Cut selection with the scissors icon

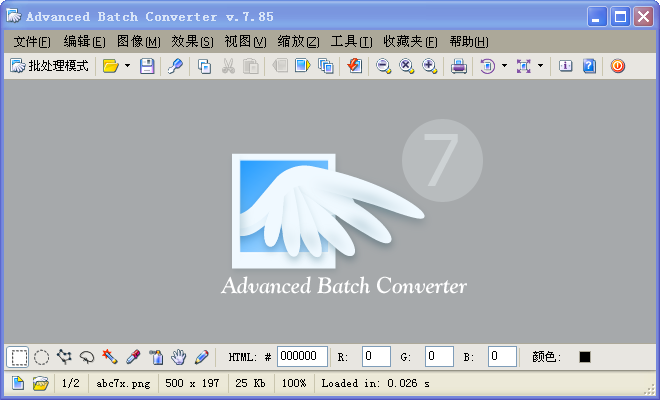pyautogui.click(x=228, y=66)
